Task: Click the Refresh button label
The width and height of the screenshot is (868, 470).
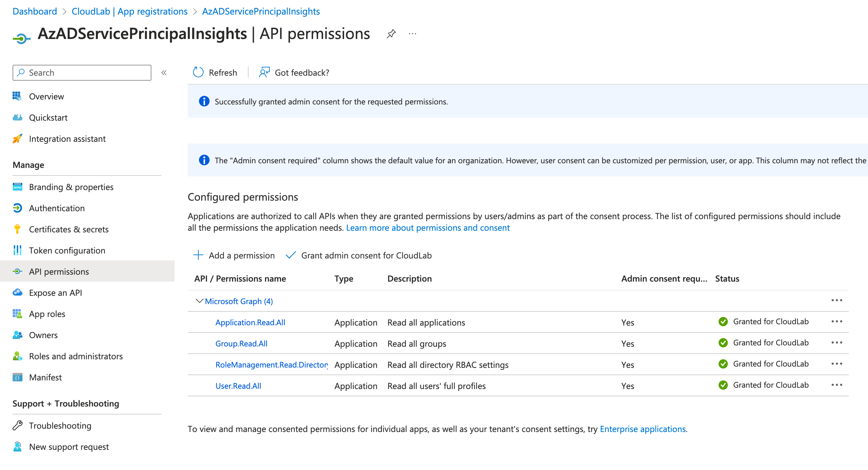Action: tap(223, 72)
